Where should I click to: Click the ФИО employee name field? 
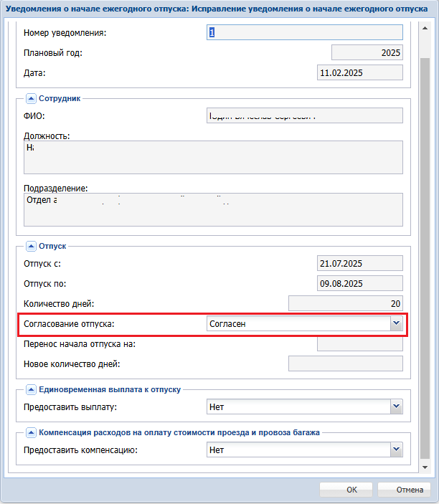(x=304, y=116)
